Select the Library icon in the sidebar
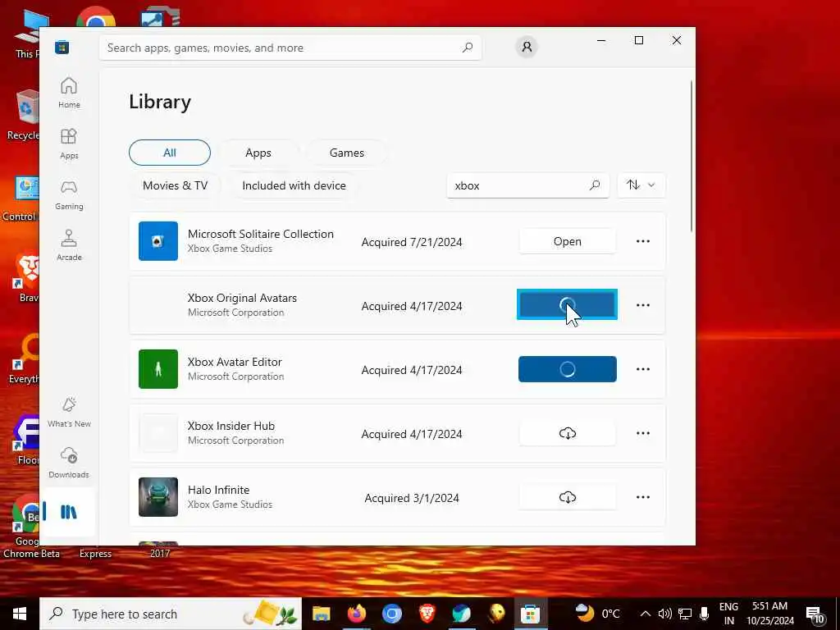840x630 pixels. click(69, 512)
